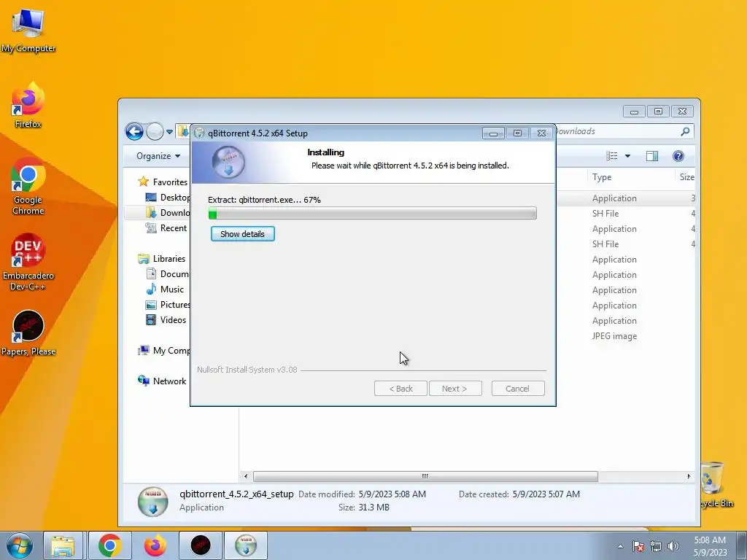Click the scrollbar's right arrow
This screenshot has height=560, width=747.
click(x=689, y=476)
